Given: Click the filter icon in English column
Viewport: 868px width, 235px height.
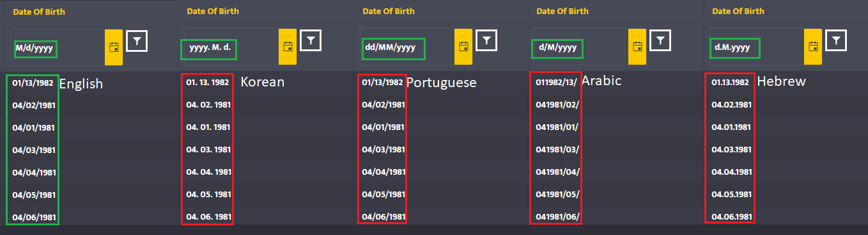Looking at the screenshot, I should (x=137, y=41).
